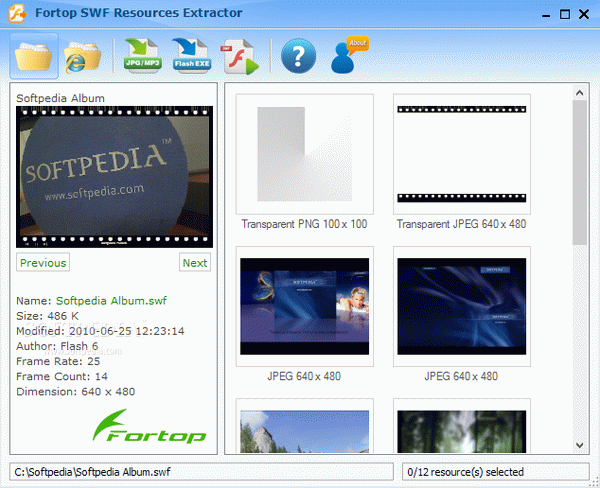Go to the Previous SWF file
Image resolution: width=600 pixels, height=488 pixels.
click(43, 263)
